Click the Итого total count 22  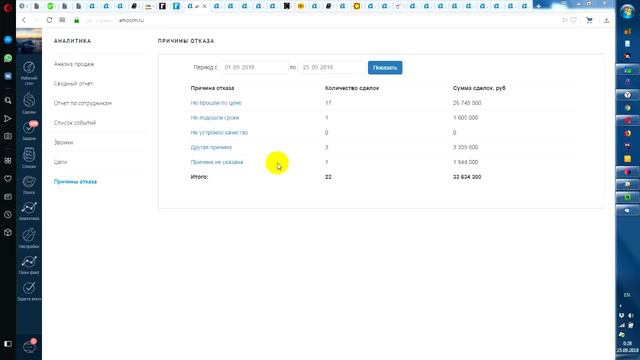328,177
